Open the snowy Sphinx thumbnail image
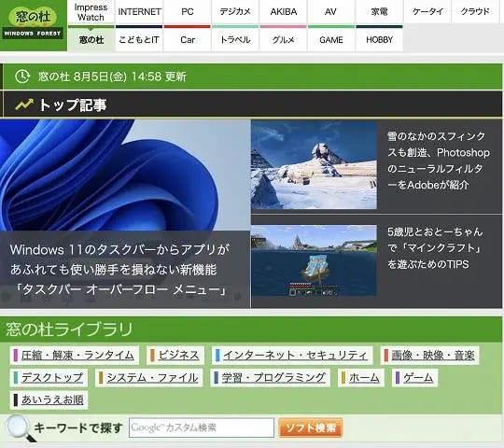Viewport: 504px width, 448px height. [x=314, y=165]
